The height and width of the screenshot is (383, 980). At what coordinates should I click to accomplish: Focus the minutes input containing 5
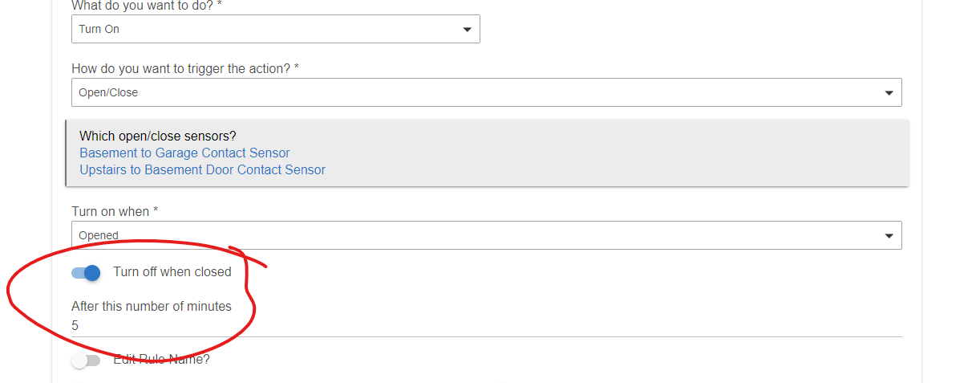(x=487, y=326)
